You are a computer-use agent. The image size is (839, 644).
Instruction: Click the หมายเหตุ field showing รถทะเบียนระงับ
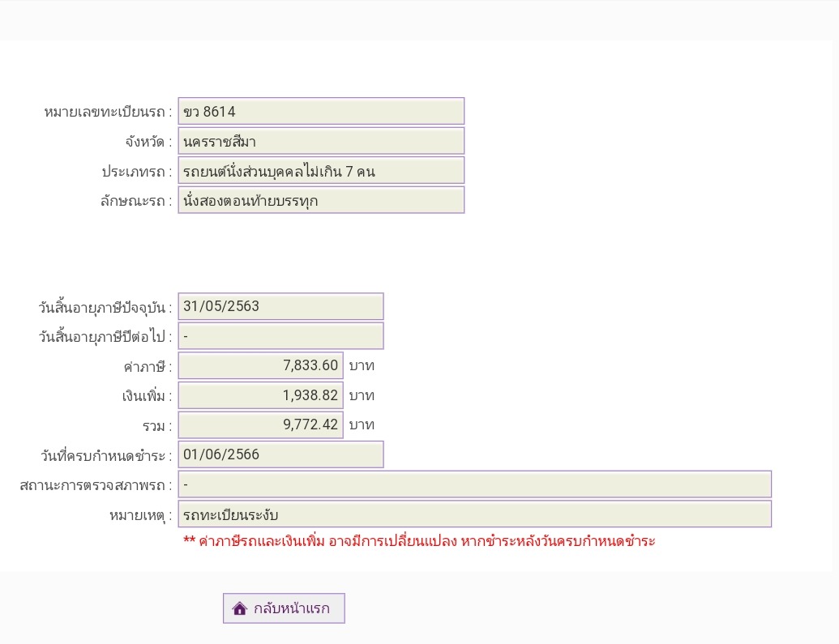(x=474, y=514)
